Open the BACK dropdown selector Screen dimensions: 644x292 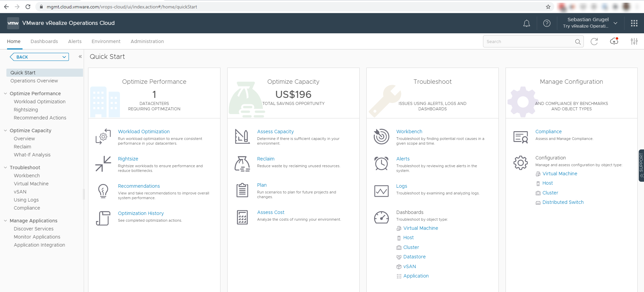(x=40, y=57)
